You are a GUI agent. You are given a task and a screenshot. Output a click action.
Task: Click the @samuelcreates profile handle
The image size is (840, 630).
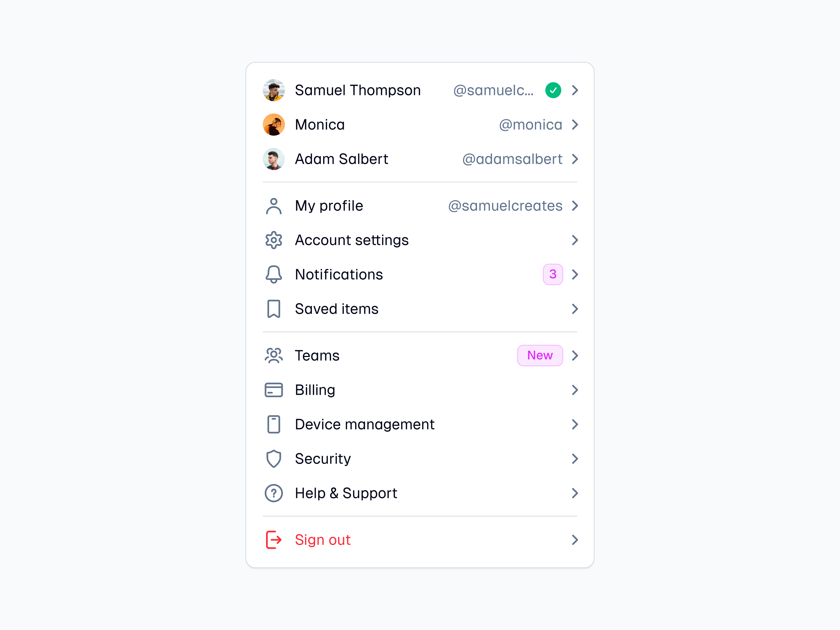click(x=505, y=206)
